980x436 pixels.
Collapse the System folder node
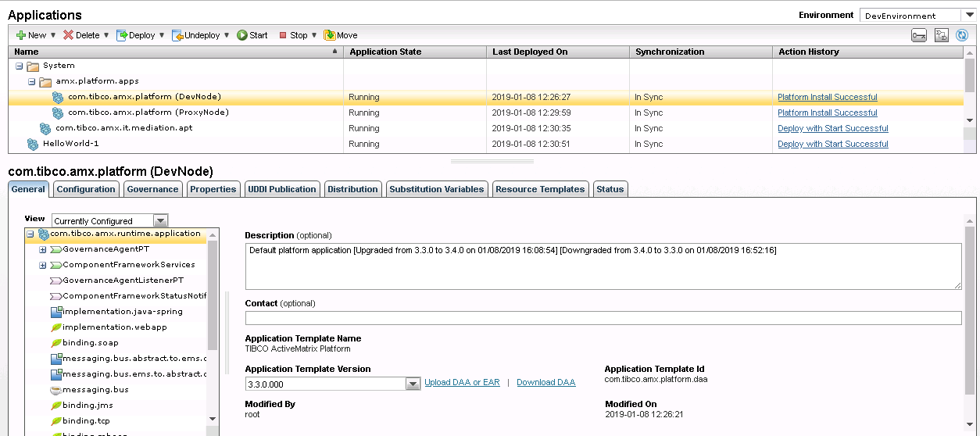click(x=20, y=66)
